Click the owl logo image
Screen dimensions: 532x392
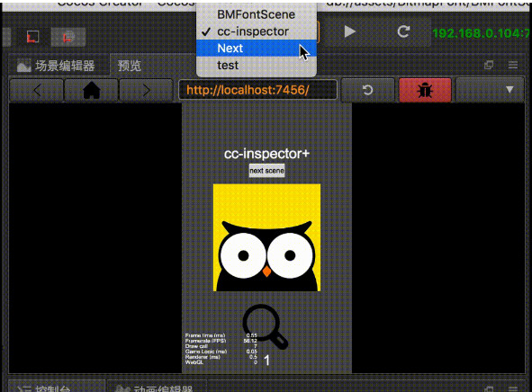click(266, 237)
